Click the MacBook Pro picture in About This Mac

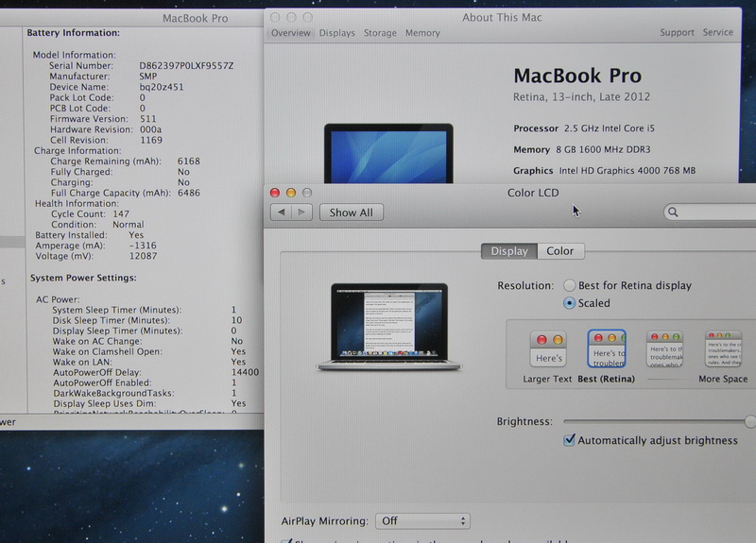(x=388, y=153)
